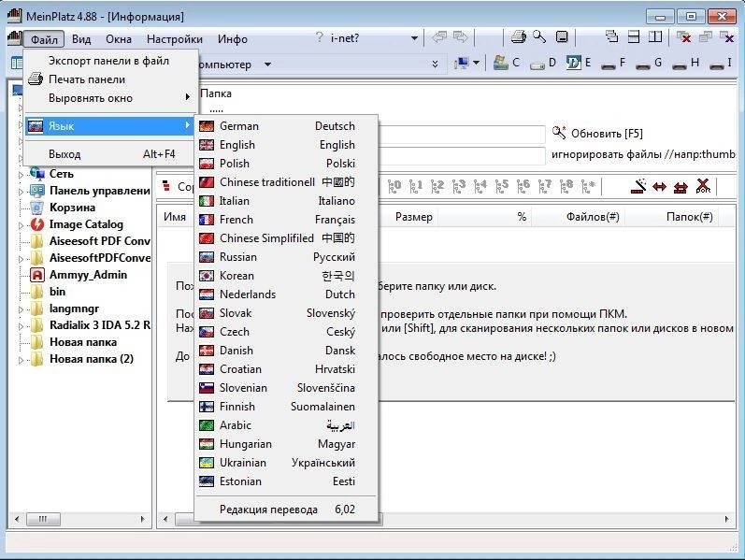Click the expand level 8 tree icon

pos(566,186)
